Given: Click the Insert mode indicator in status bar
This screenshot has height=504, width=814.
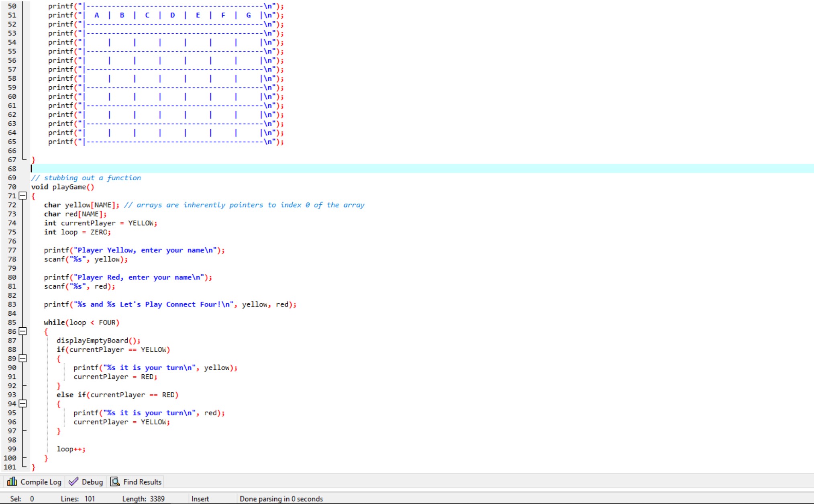Looking at the screenshot, I should (200, 499).
